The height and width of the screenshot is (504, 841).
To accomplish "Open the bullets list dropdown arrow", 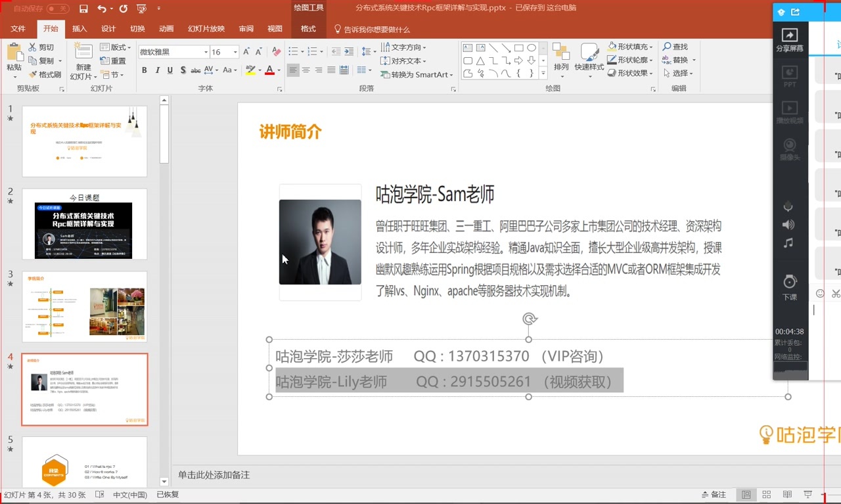I will (x=302, y=51).
